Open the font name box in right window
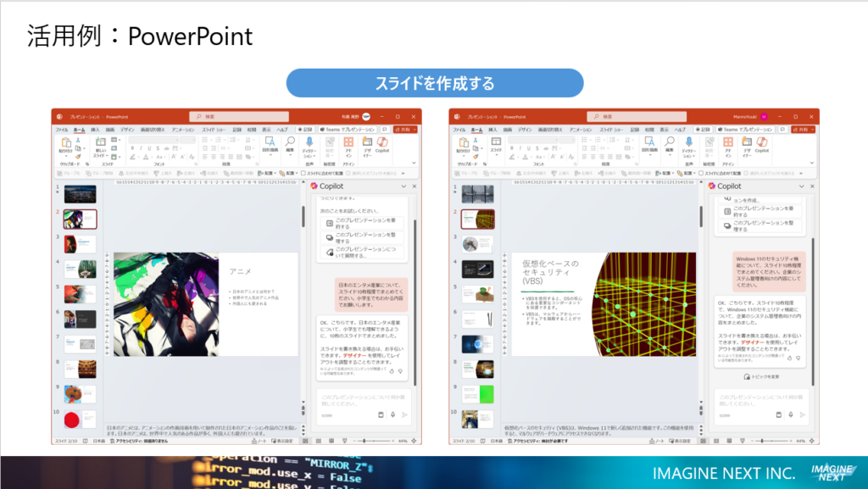Image resolution: width=868 pixels, height=489 pixels. point(534,140)
